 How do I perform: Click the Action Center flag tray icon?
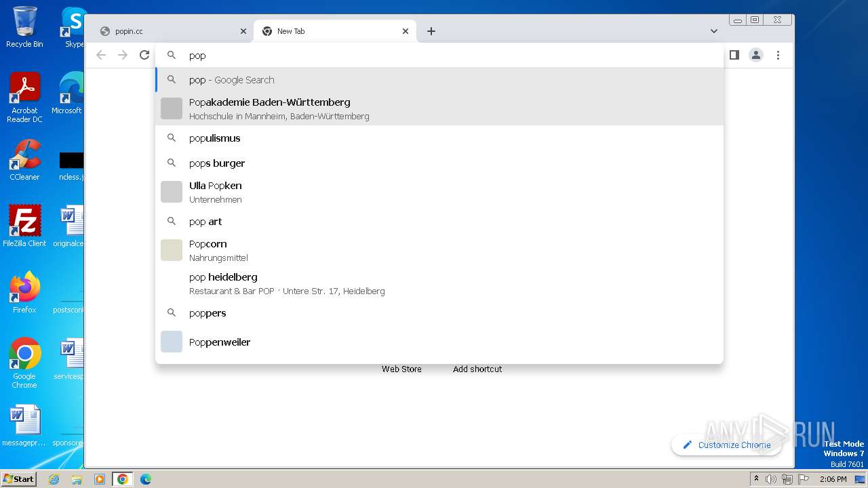[x=804, y=479]
